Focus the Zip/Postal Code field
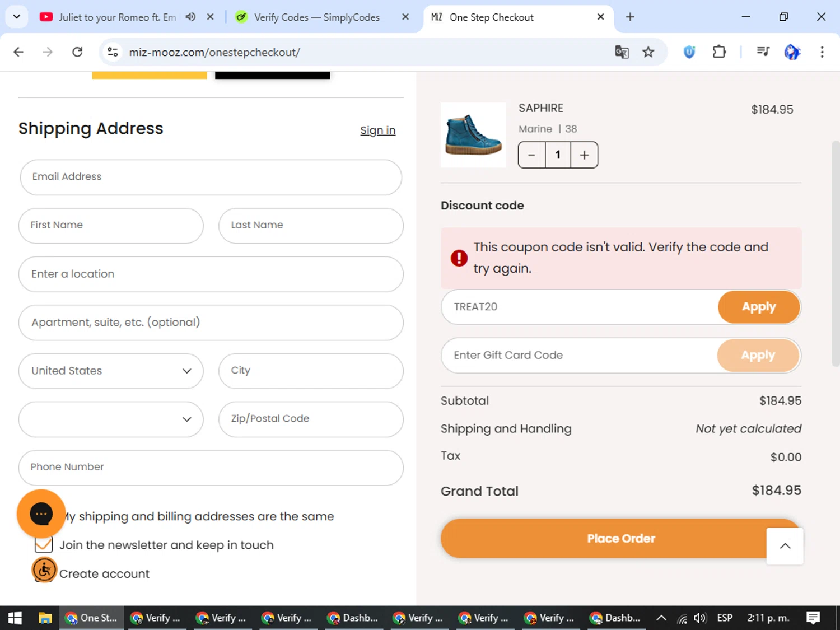Viewport: 840px width, 630px height. pos(311,419)
